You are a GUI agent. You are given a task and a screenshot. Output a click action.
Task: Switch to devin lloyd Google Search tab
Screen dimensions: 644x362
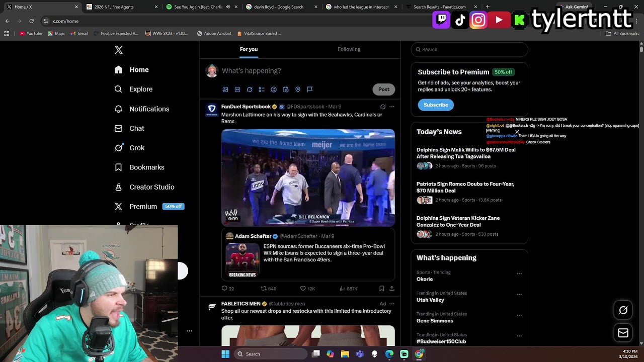click(x=281, y=7)
